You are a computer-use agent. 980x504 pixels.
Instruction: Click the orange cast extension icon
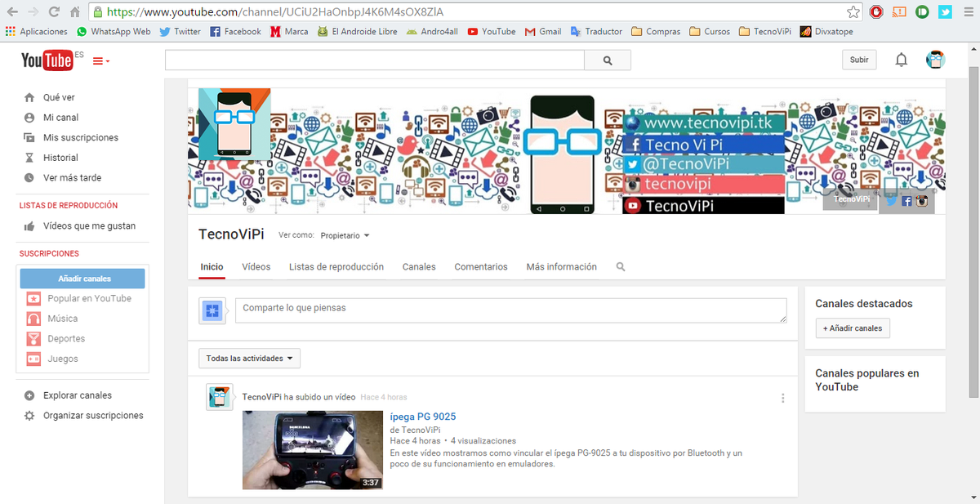point(899,12)
